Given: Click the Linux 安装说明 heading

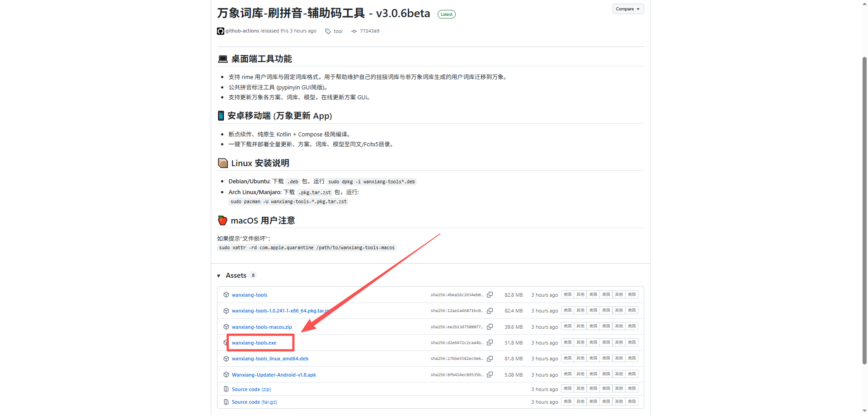Looking at the screenshot, I should [260, 163].
